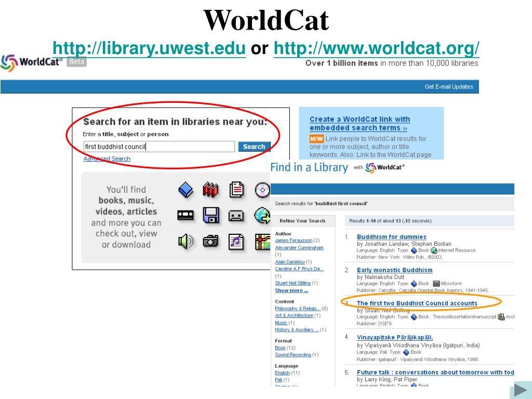This screenshot has width=532, height=399.
Task: Open result Future talk conversations about tomorrow
Action: click(435, 372)
